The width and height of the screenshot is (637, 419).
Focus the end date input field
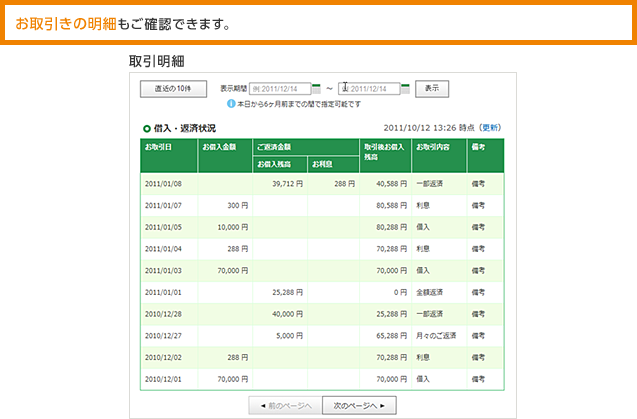(x=369, y=89)
